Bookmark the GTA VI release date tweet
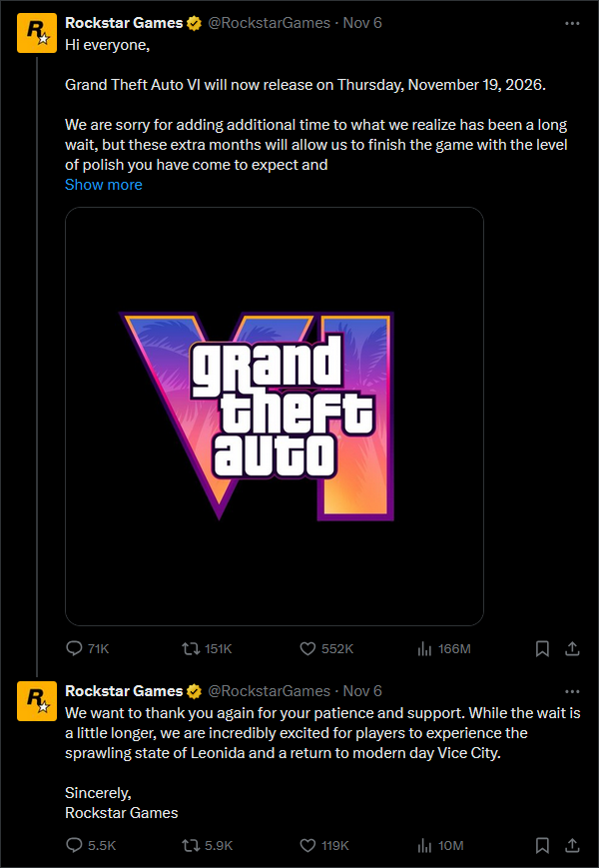Image resolution: width=599 pixels, height=868 pixels. click(542, 648)
